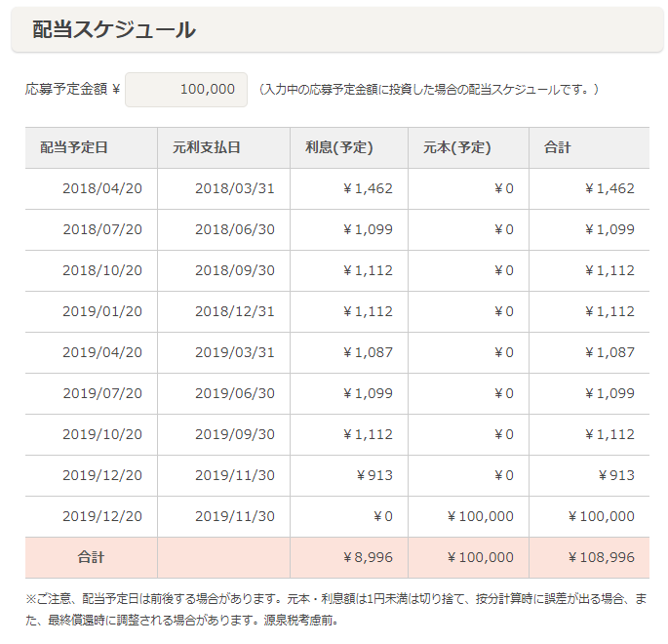Viewport: 668px width, 644px height.
Task: Click total ¥1,087 in the 合計 column
Action: pyautogui.click(x=609, y=352)
